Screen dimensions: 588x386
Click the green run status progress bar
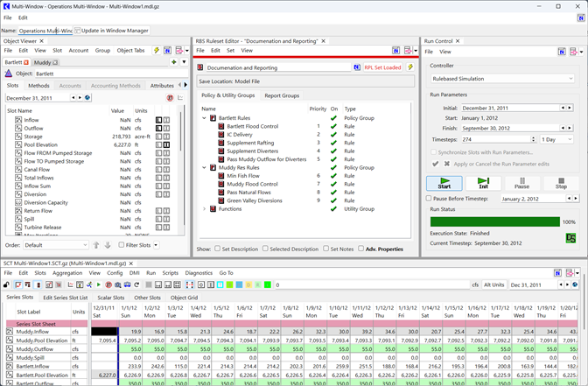click(x=493, y=222)
